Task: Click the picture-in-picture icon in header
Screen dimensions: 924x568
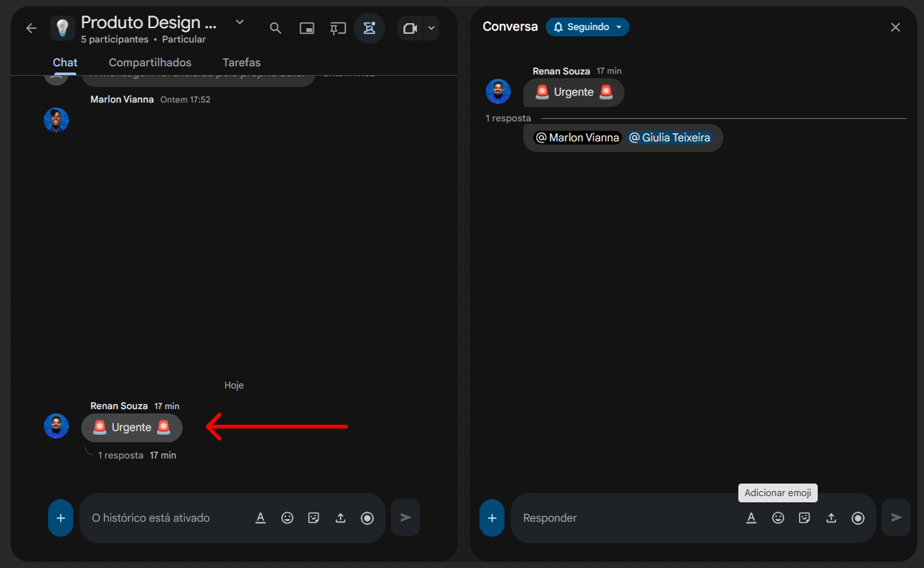Action: pos(307,28)
